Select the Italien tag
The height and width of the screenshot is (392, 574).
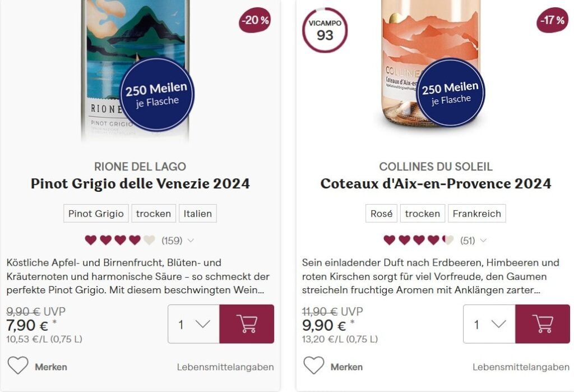pyautogui.click(x=198, y=214)
